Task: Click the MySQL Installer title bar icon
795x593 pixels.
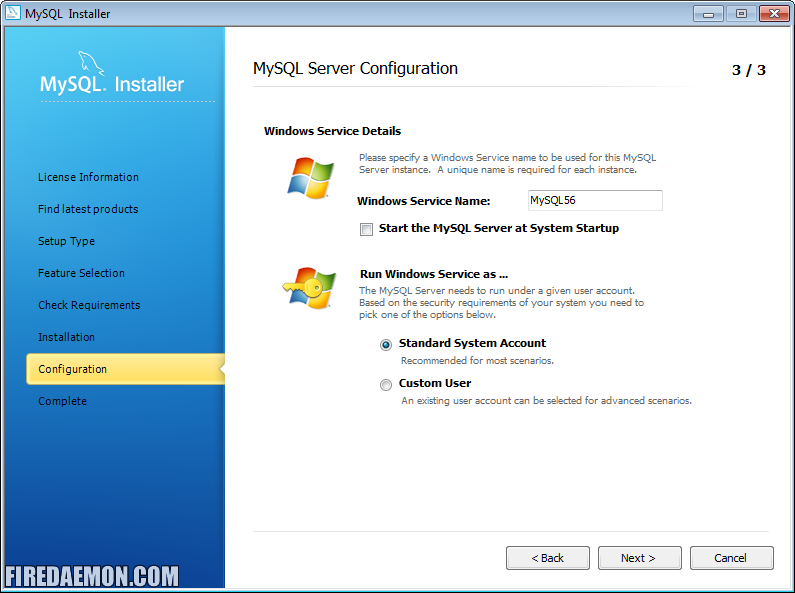Action: click(x=12, y=13)
